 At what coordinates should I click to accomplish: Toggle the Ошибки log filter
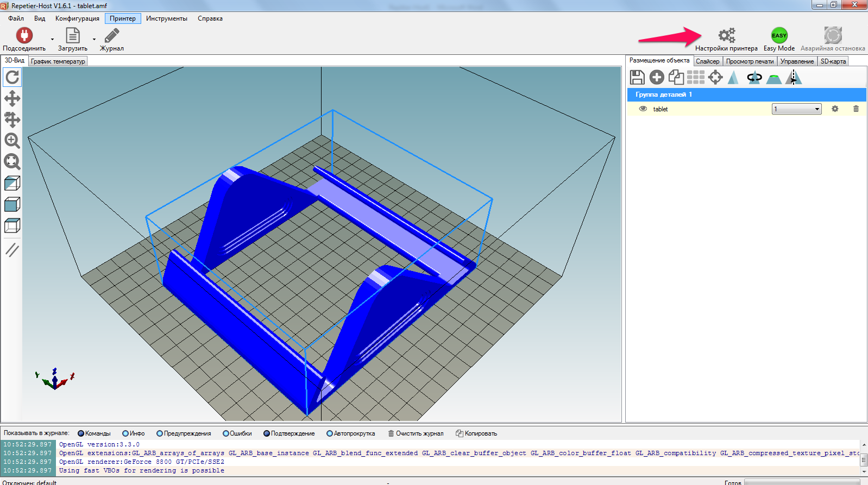tap(226, 433)
